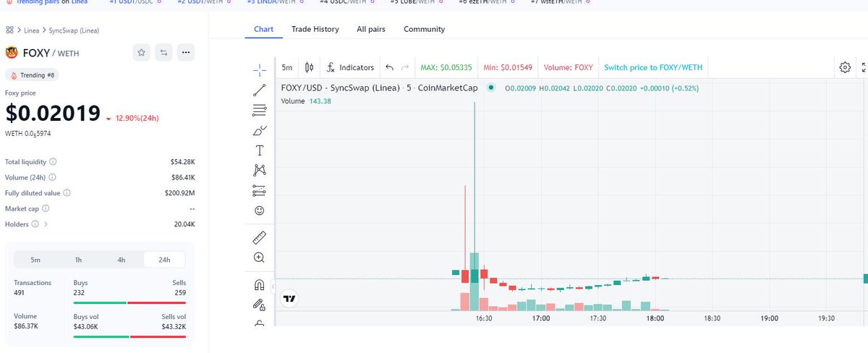Swap pair order with arrows button
Screen dimensions: 868x353
pos(164,52)
